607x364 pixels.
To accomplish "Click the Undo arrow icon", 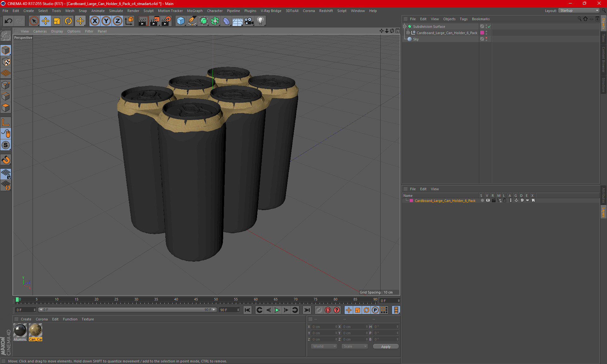I will point(9,21).
